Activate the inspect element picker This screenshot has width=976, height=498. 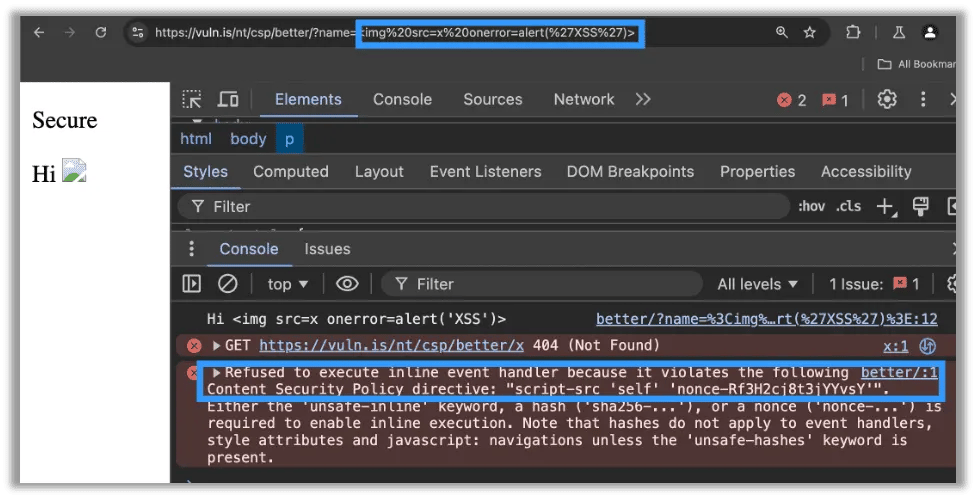click(x=192, y=100)
